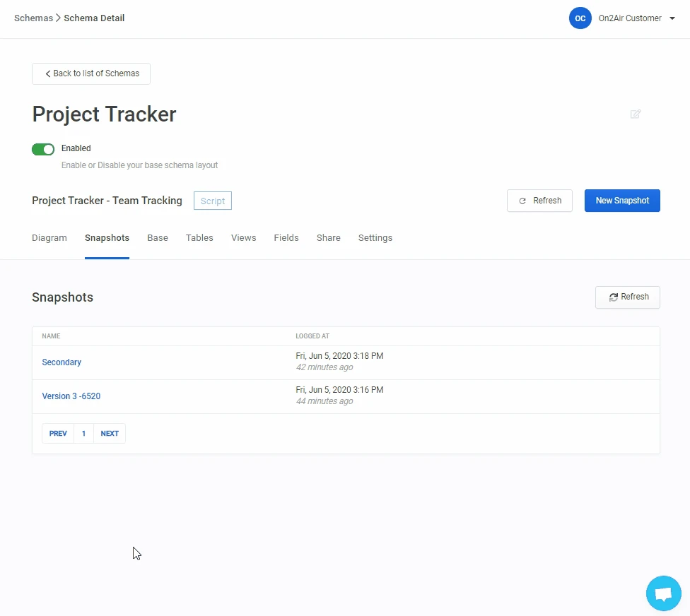Open the Fields tab

coord(286,238)
